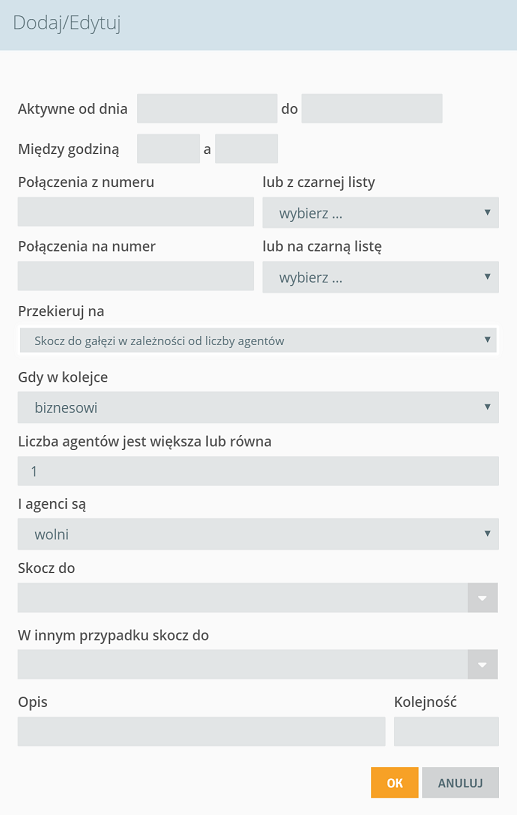Image resolution: width=517 pixels, height=815 pixels.
Task: Click the 'Kolejność' order field
Action: tap(446, 731)
